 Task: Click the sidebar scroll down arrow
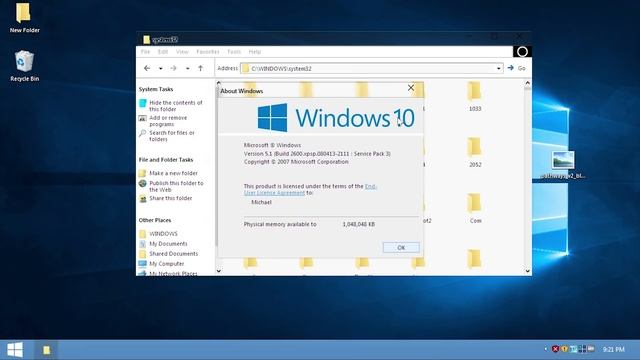click(x=218, y=271)
